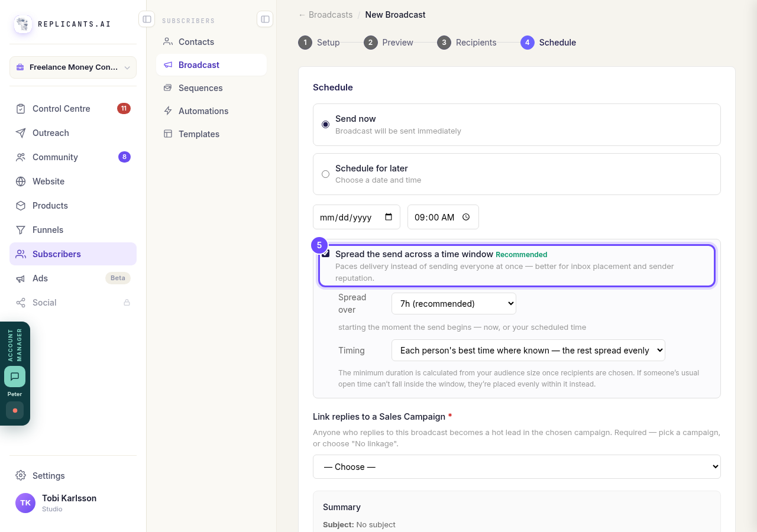
Task: Click the Social share icon
Action: coord(21,303)
